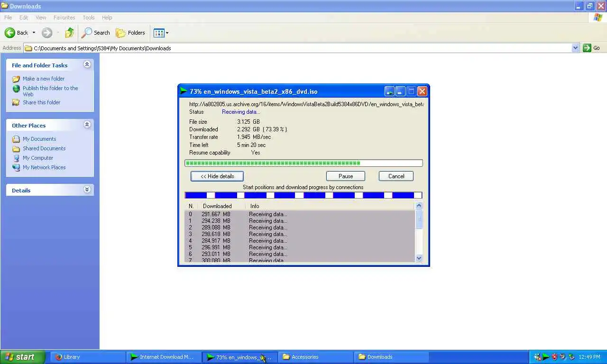Click the Make a new folder icon
Image resolution: width=607 pixels, height=364 pixels.
16,79
